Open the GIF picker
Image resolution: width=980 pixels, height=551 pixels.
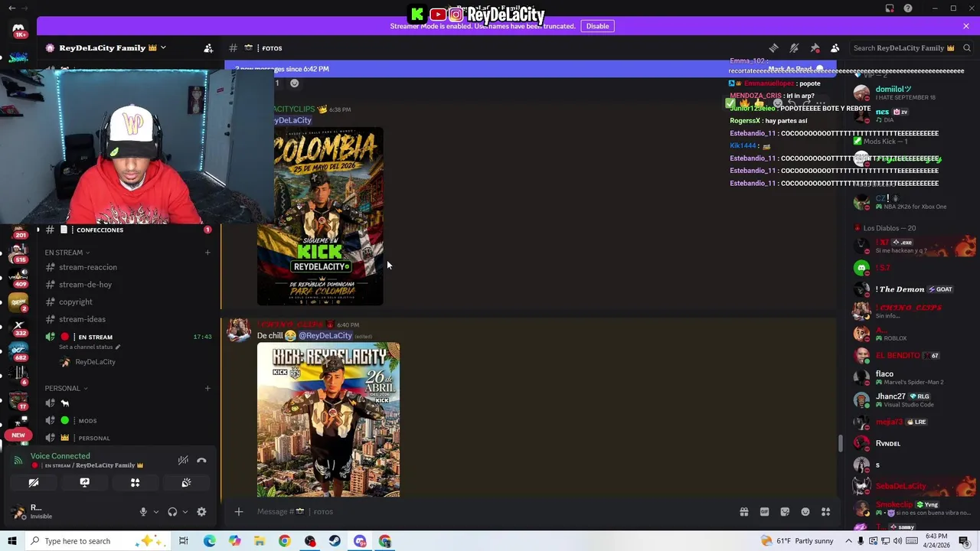[x=764, y=512]
